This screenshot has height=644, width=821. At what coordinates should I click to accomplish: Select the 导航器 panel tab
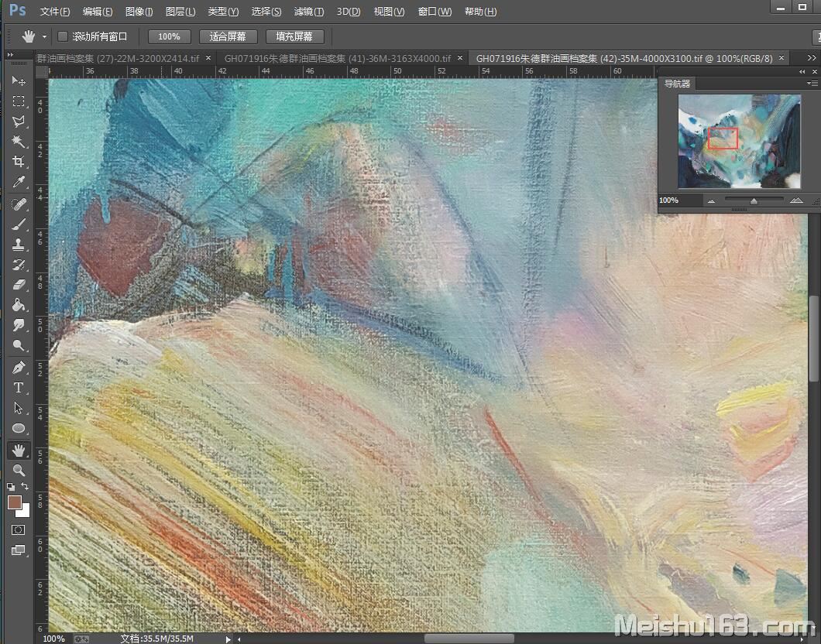coord(677,83)
